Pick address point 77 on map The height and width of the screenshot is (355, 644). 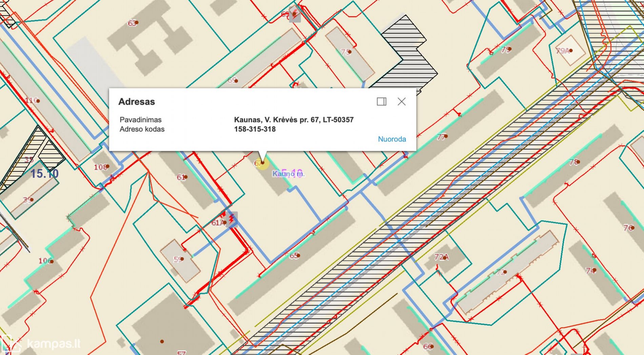(446, 136)
